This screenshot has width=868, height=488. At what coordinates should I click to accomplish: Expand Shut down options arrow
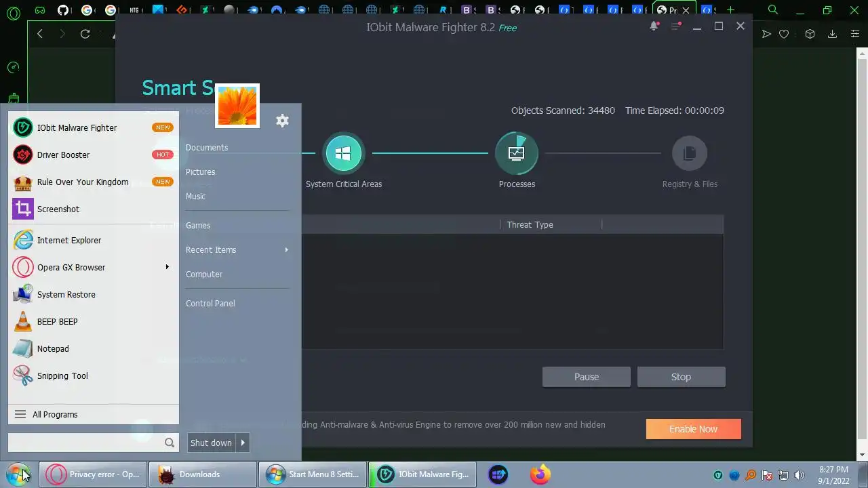coord(243,443)
